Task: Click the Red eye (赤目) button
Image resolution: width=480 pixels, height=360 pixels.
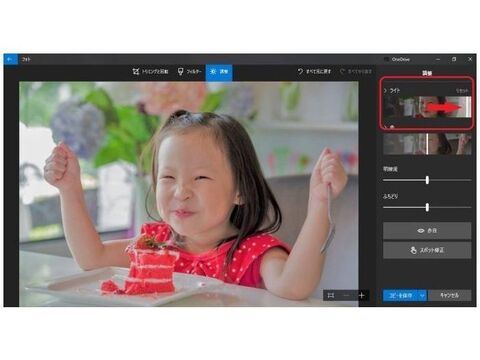Action: (427, 231)
